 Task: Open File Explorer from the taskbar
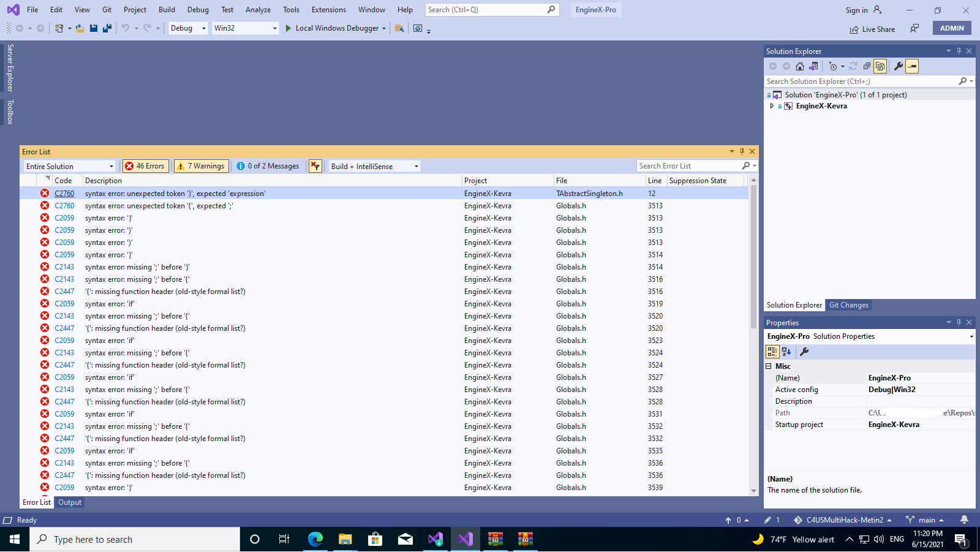pyautogui.click(x=345, y=539)
